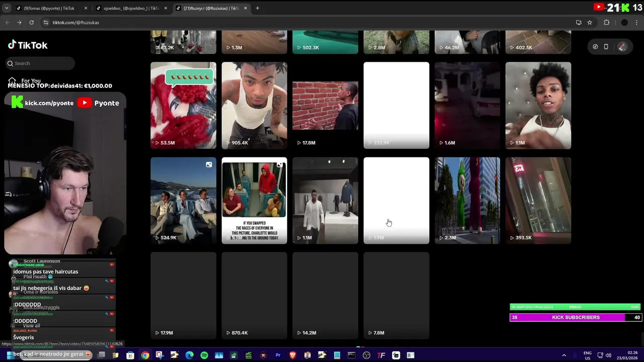
Task: Open Chrome's three-dot menu
Action: [x=636, y=22]
